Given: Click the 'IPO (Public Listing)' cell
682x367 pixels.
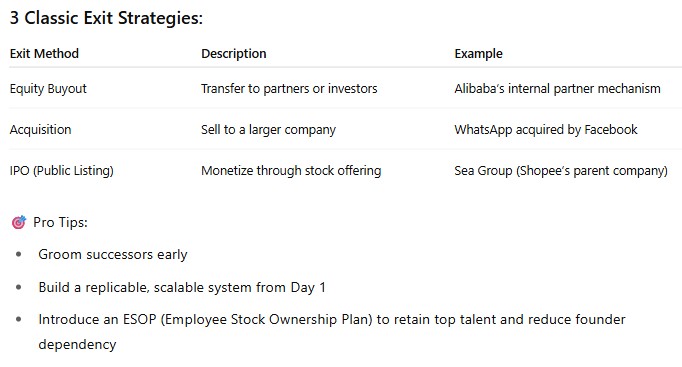Looking at the screenshot, I should pos(61,170).
